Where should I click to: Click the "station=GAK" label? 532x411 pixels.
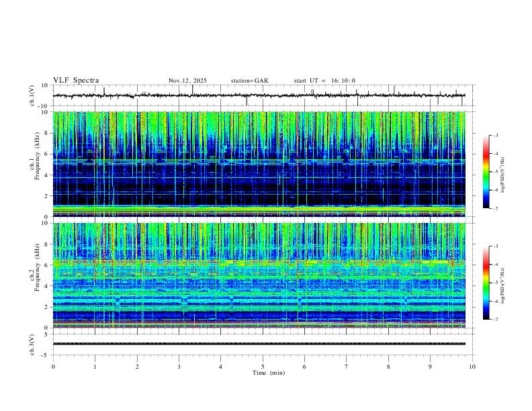pos(250,81)
